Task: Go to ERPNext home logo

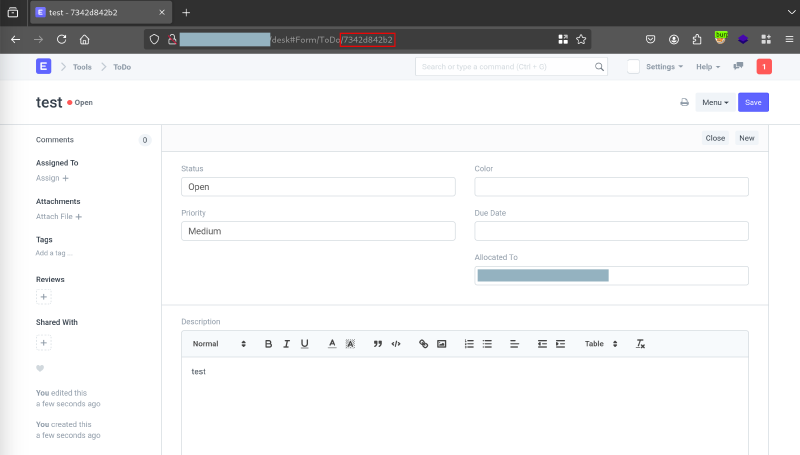Action: tap(43, 66)
